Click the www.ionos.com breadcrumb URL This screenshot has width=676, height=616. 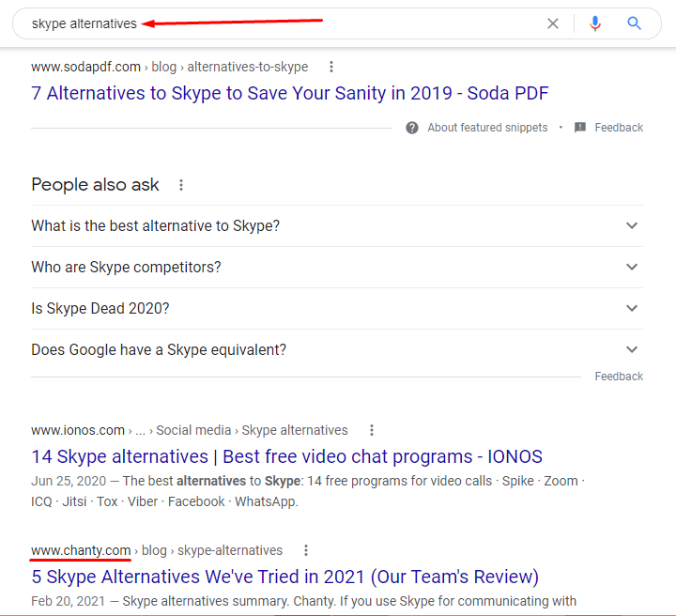78,430
